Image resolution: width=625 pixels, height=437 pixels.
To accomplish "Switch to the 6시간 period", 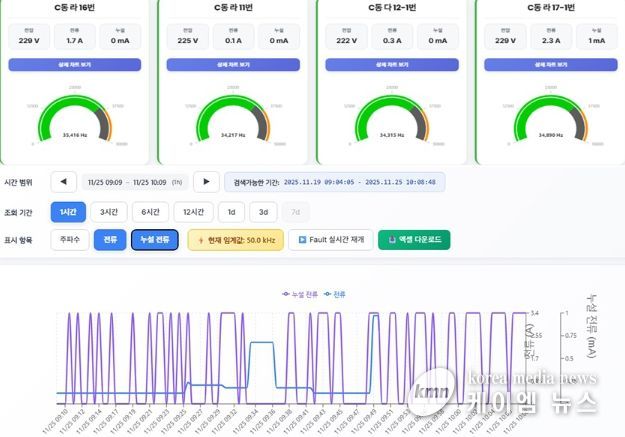I will point(150,211).
